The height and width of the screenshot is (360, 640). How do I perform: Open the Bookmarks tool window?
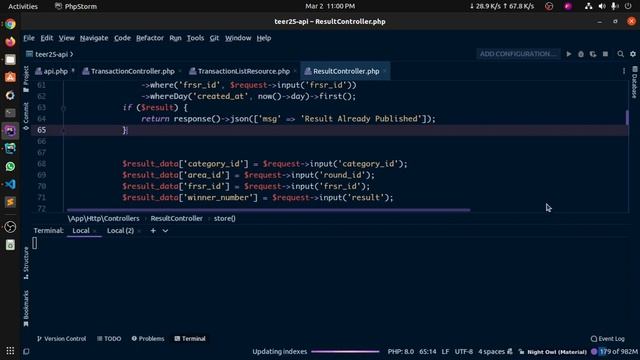pyautogui.click(x=26, y=308)
